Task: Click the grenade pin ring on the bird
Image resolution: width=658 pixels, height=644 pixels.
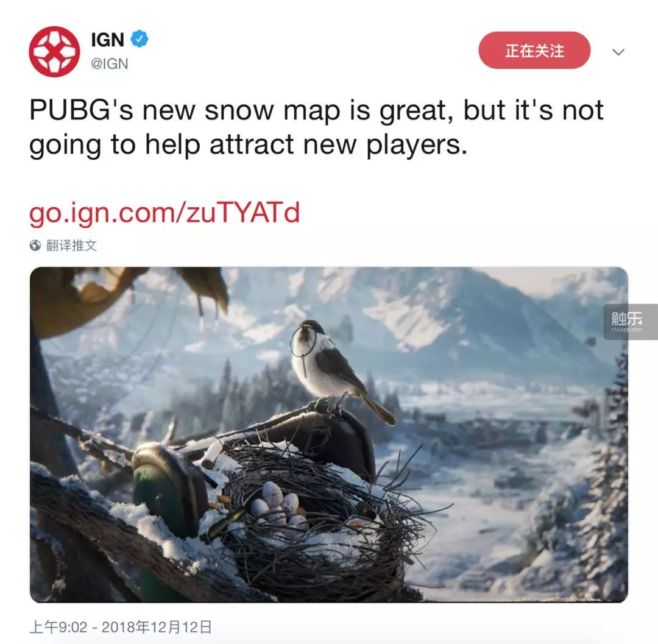Action: (303, 342)
